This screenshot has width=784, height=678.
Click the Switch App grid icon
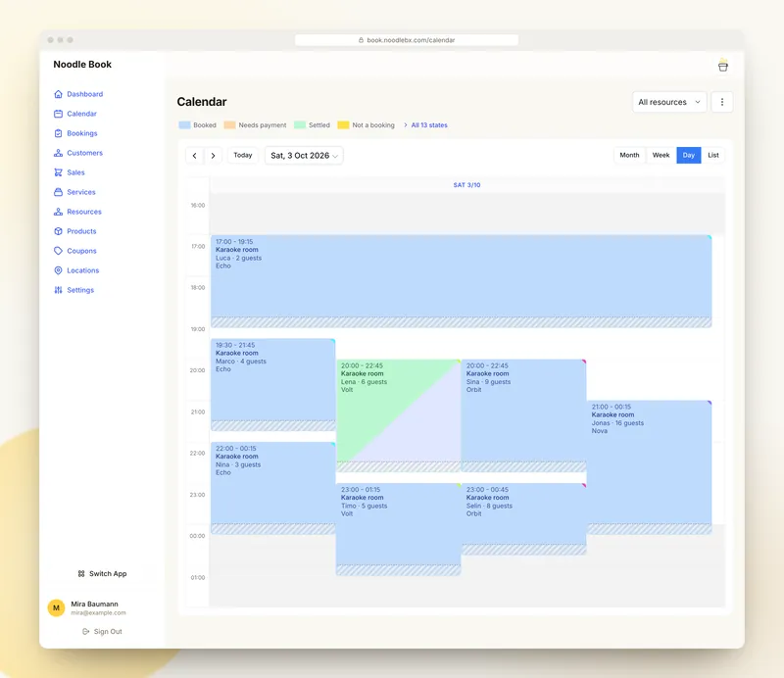pyautogui.click(x=81, y=573)
